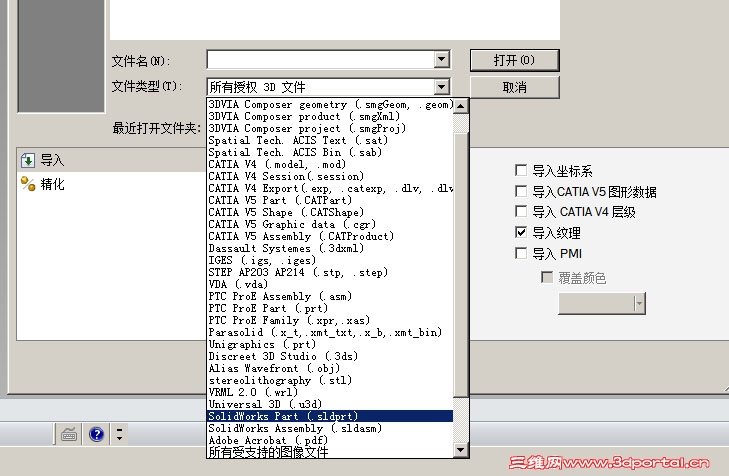Choose CATIA V5 Shape (.CATShape)

coord(330,212)
